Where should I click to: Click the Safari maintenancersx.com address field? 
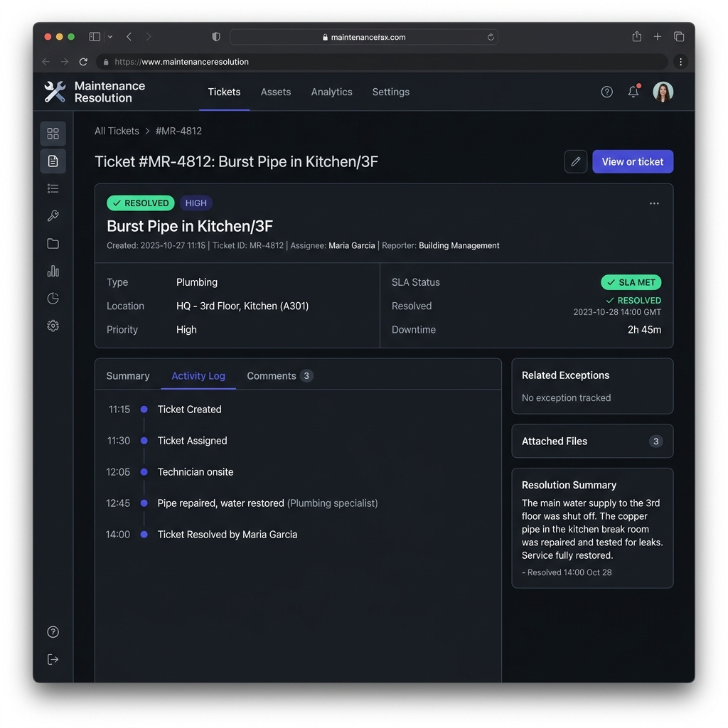(364, 37)
